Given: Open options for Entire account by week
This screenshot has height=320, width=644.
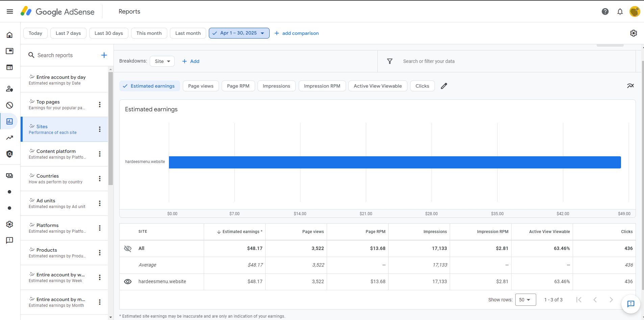Looking at the screenshot, I should 100,277.
